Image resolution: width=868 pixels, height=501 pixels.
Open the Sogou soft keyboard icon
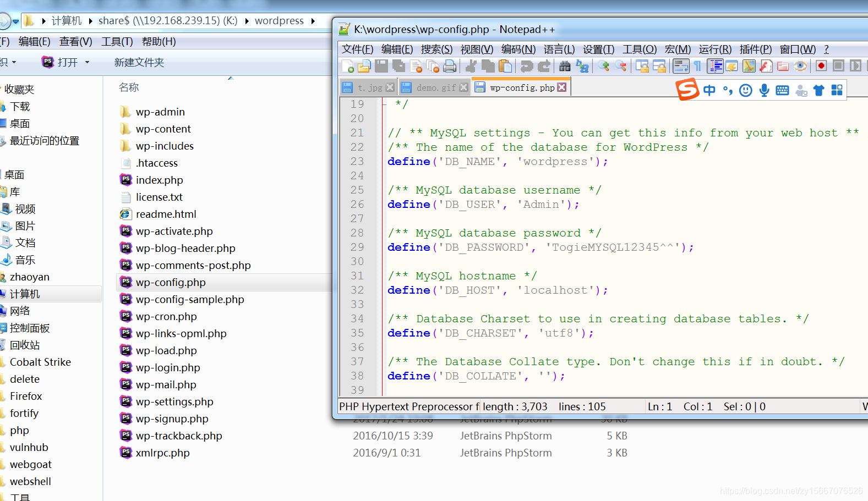click(x=782, y=90)
